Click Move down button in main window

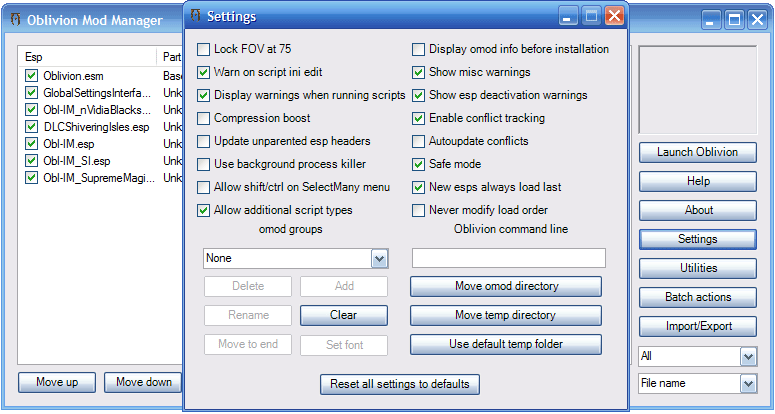pos(143,382)
